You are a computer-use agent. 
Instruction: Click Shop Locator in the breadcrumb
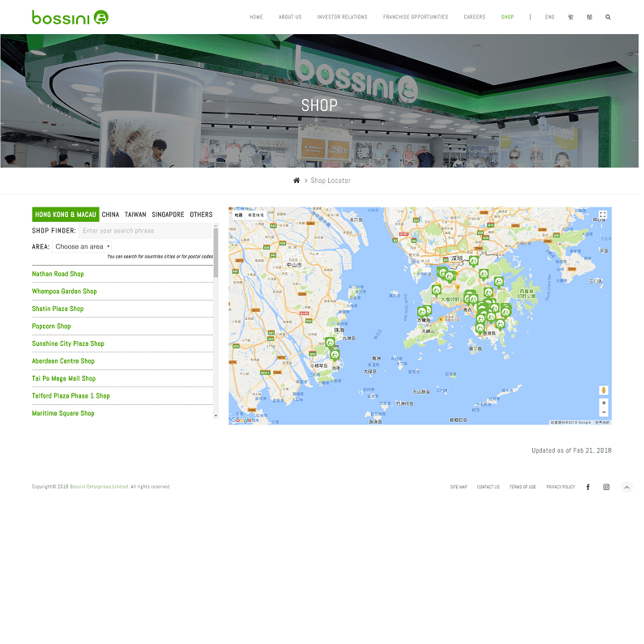(331, 181)
